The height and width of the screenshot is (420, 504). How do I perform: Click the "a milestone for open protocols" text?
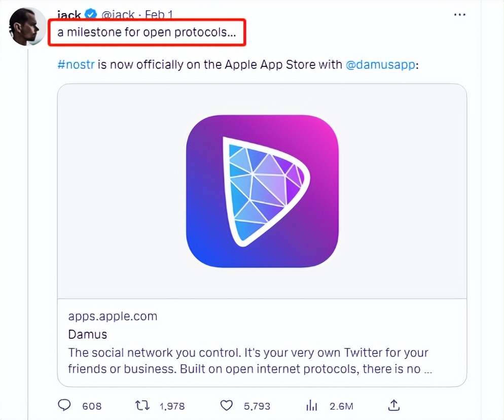147,33
